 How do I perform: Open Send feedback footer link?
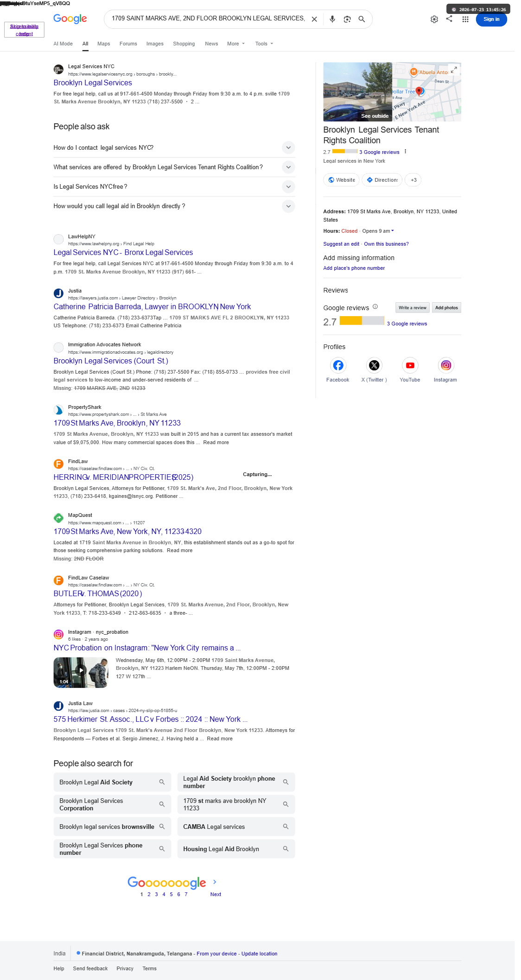90,968
